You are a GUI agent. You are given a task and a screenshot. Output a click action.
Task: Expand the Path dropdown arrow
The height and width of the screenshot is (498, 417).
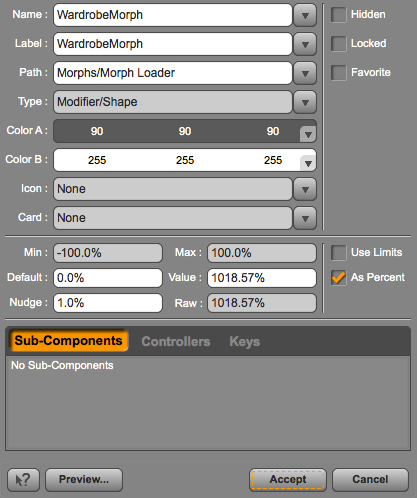(305, 73)
